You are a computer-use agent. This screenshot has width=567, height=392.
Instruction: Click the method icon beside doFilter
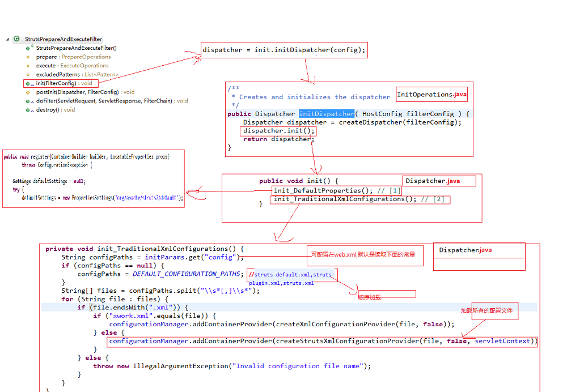click(28, 101)
